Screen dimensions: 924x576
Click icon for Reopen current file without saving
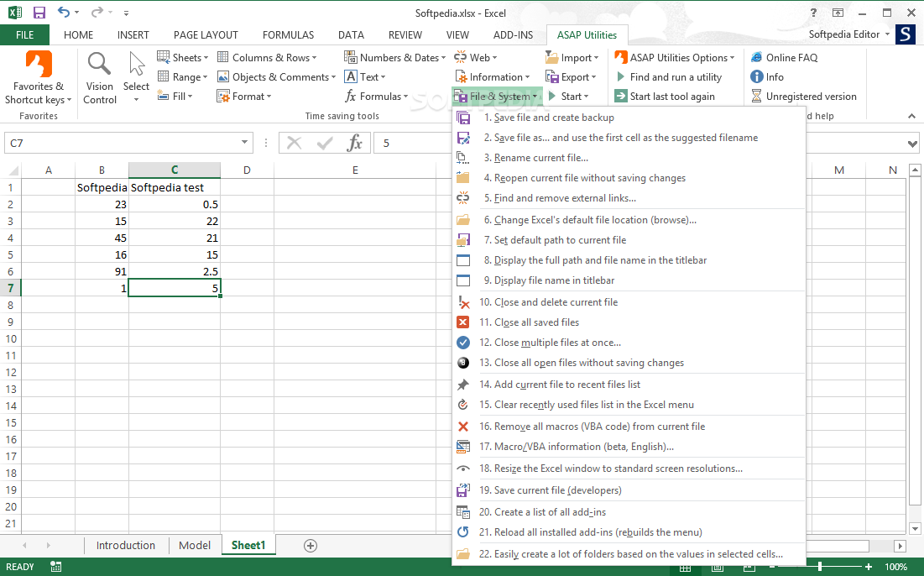pyautogui.click(x=463, y=177)
